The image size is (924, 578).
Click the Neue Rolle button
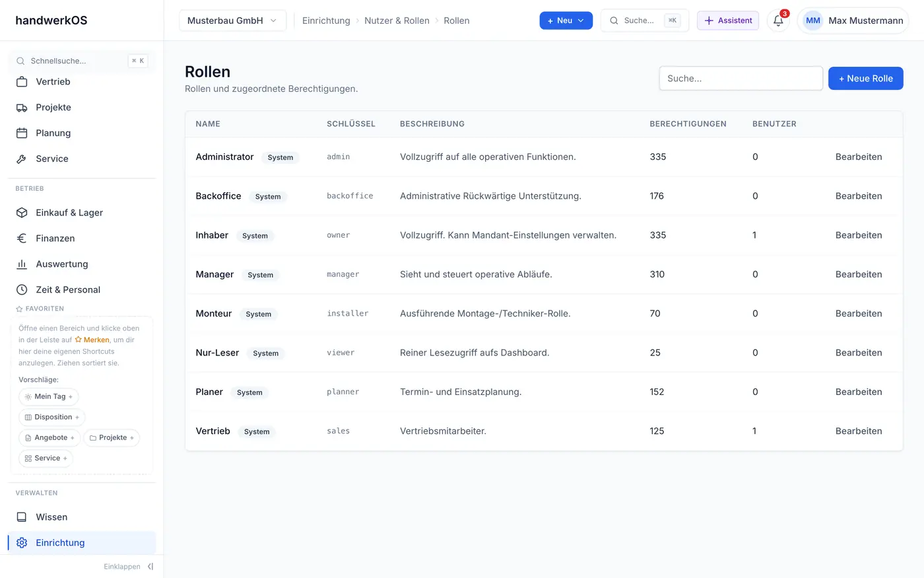pyautogui.click(x=866, y=79)
